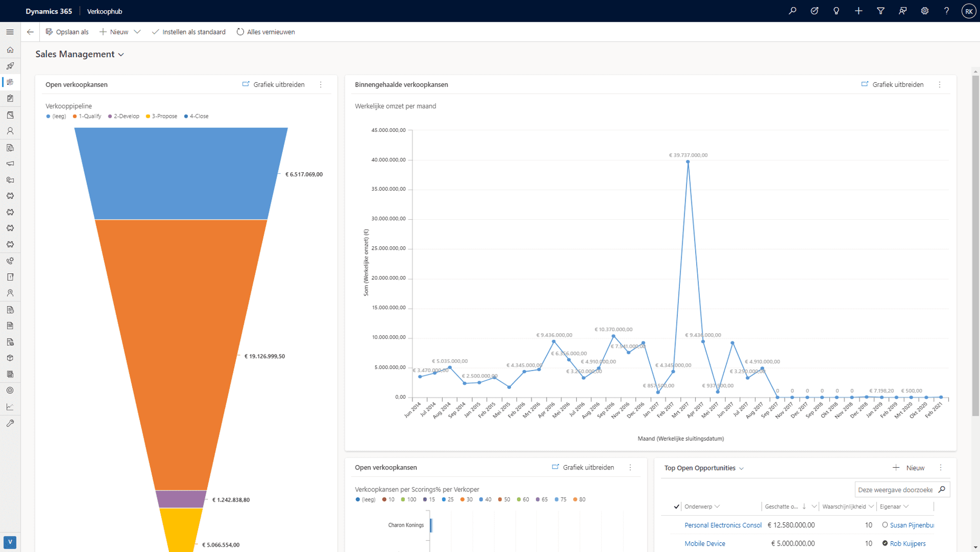
Task: Click the Verkoophub app name
Action: pos(105,11)
